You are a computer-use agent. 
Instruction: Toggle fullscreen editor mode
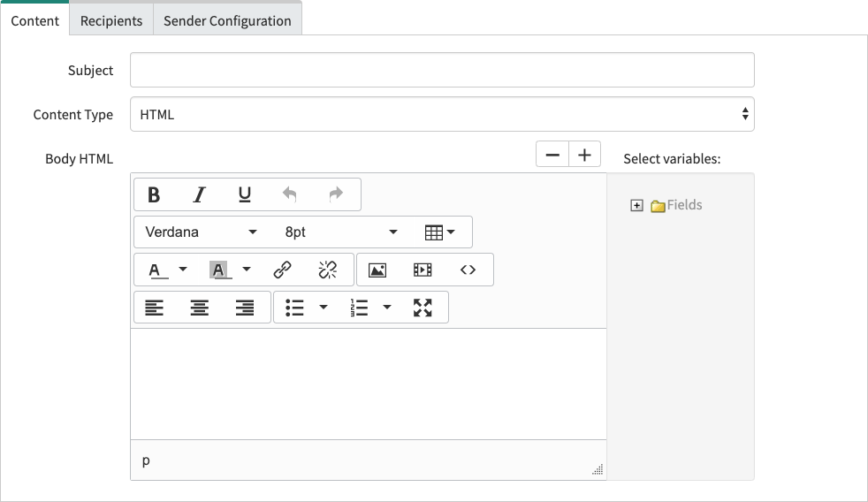(423, 308)
